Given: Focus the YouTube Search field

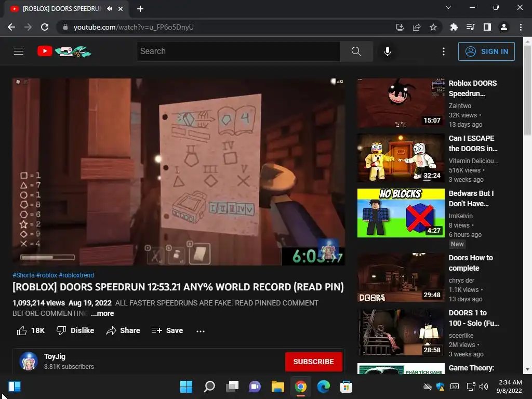Looking at the screenshot, I should coord(238,51).
